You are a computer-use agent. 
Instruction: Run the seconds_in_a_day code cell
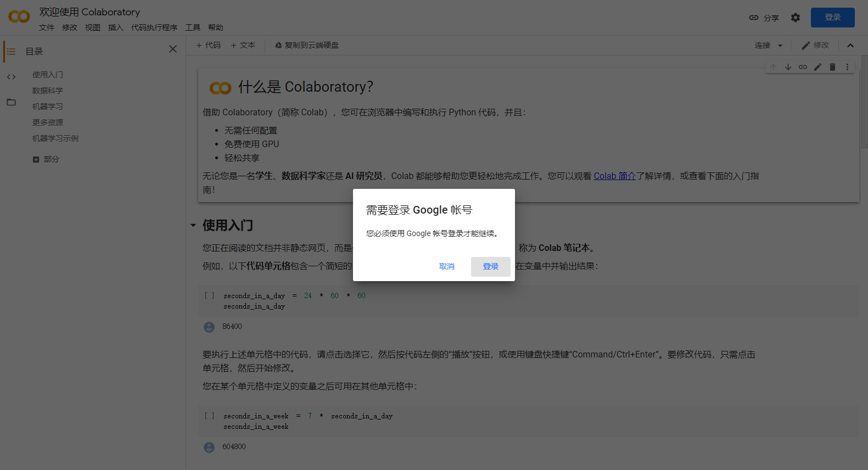209,295
